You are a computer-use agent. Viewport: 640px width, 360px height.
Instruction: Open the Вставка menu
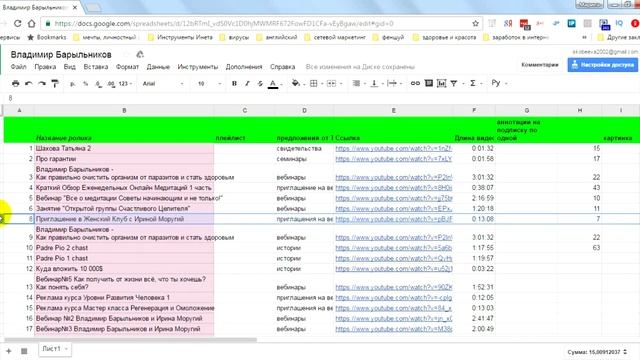point(96,67)
